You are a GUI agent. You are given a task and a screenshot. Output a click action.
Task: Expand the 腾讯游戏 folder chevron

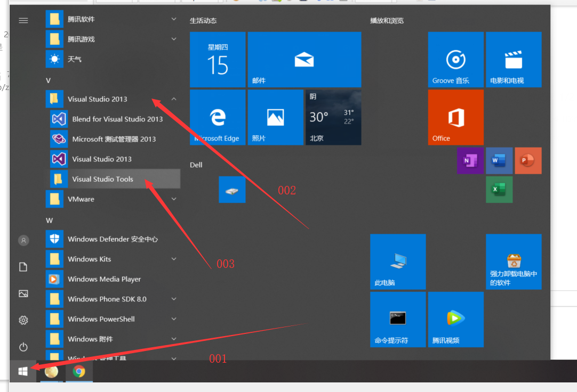pyautogui.click(x=174, y=38)
